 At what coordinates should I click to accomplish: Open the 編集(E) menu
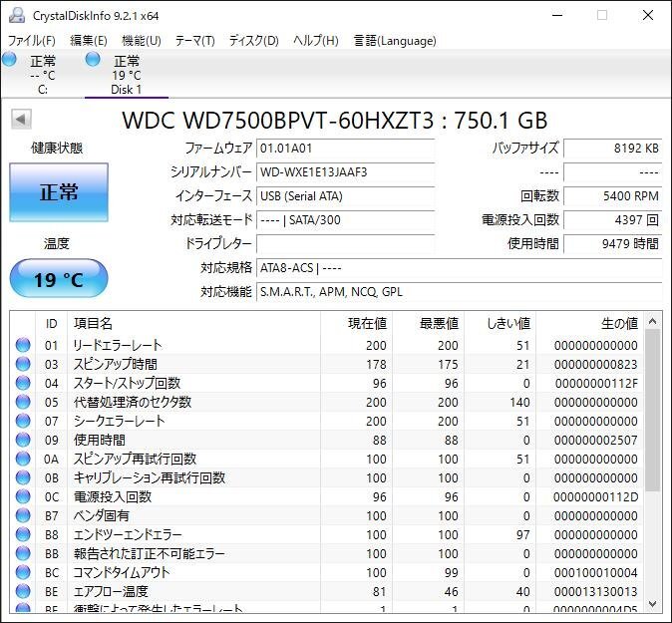[89, 41]
